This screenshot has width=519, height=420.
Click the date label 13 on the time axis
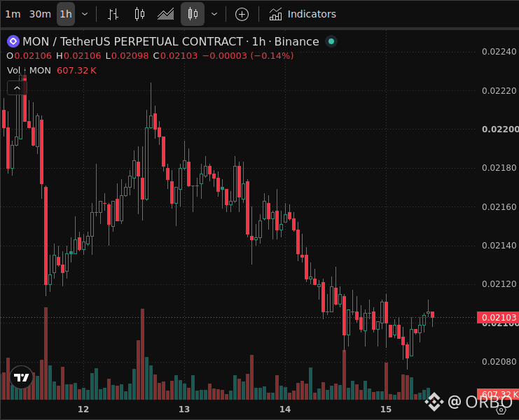click(x=184, y=409)
